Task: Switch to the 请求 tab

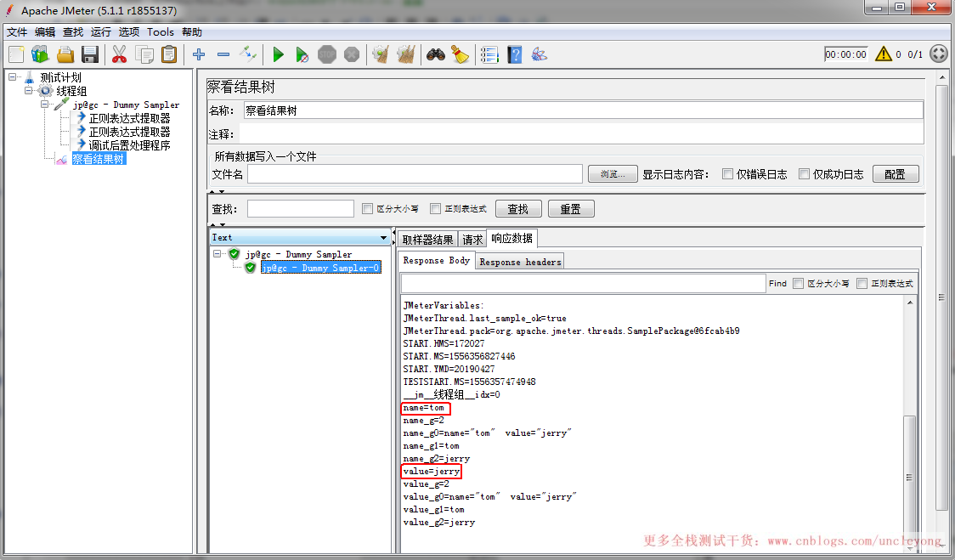Action: pos(472,240)
